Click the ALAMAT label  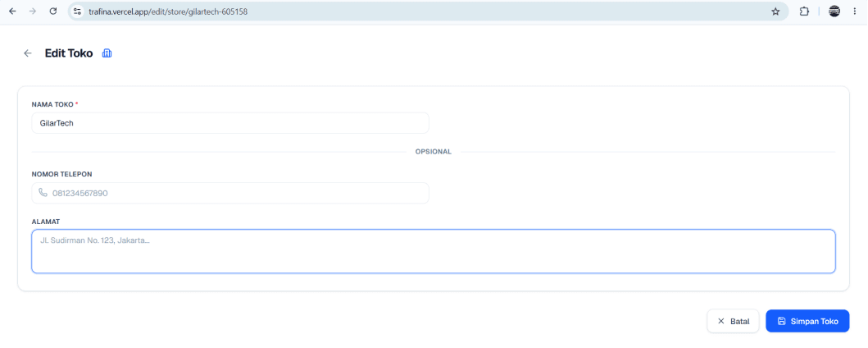pyautogui.click(x=46, y=222)
